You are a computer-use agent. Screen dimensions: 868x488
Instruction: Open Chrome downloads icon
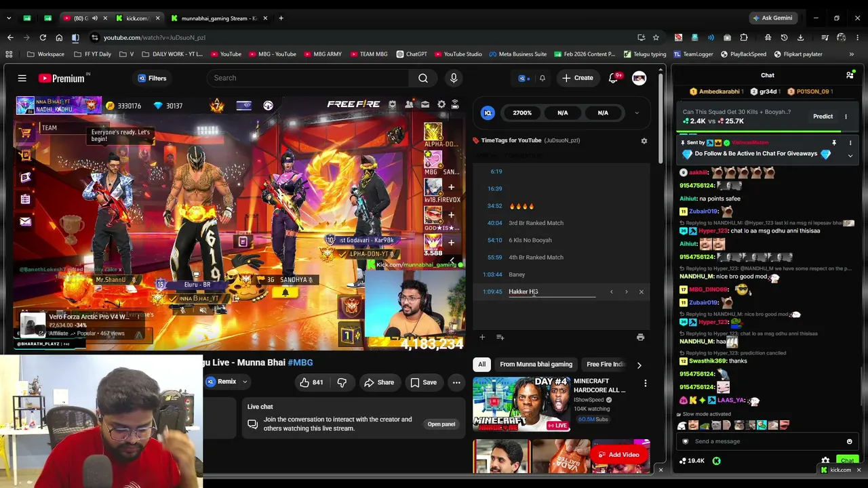pyautogui.click(x=800, y=37)
